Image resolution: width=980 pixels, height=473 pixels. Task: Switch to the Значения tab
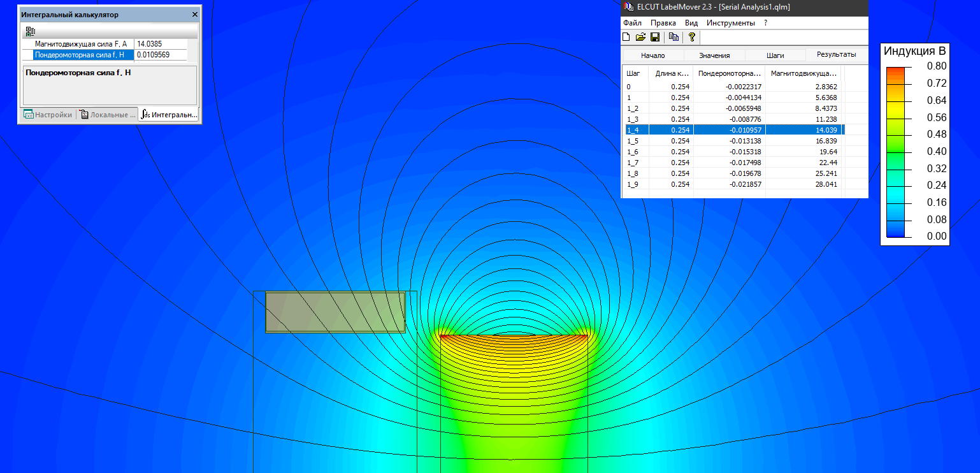pos(714,55)
